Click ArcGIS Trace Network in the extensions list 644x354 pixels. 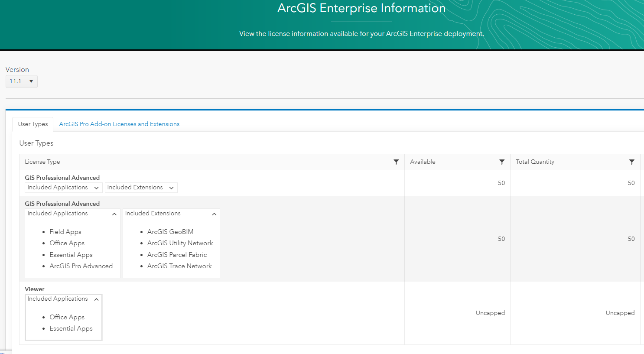(179, 266)
